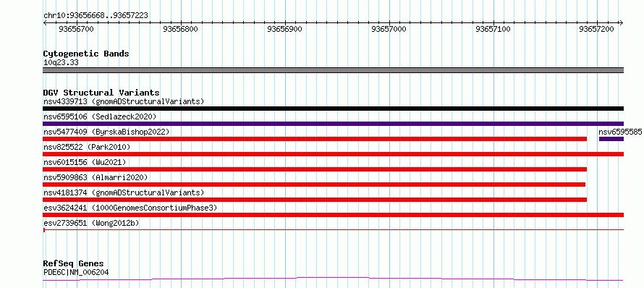
Task: Click the Cytogenetic Bands track heading
Action: [86, 54]
